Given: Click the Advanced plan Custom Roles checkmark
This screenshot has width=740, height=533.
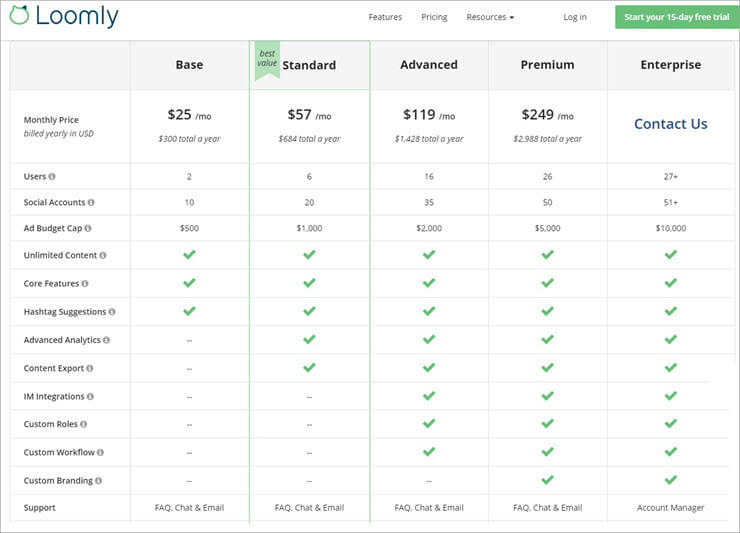Looking at the screenshot, I should tap(429, 423).
